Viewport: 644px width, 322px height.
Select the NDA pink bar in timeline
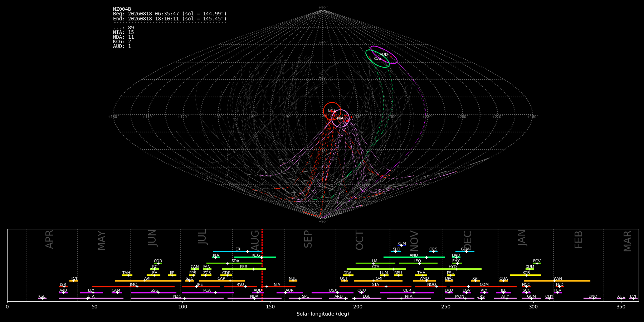(x=254, y=298)
